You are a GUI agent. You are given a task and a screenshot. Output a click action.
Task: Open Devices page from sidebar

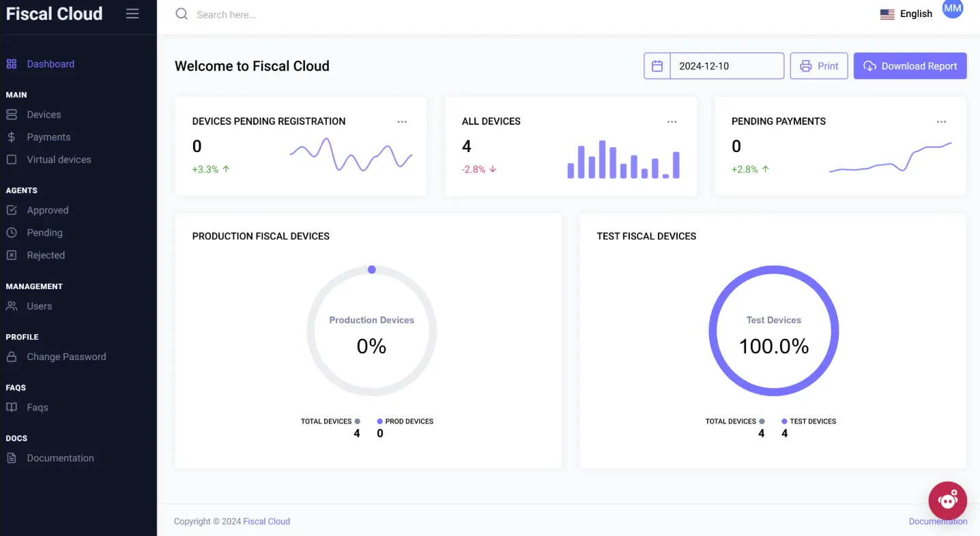[44, 115]
